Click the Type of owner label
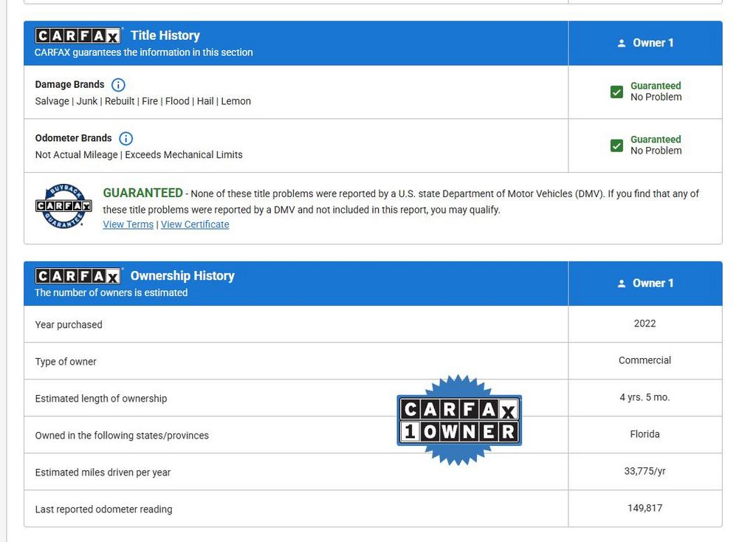The image size is (756, 542). point(66,362)
